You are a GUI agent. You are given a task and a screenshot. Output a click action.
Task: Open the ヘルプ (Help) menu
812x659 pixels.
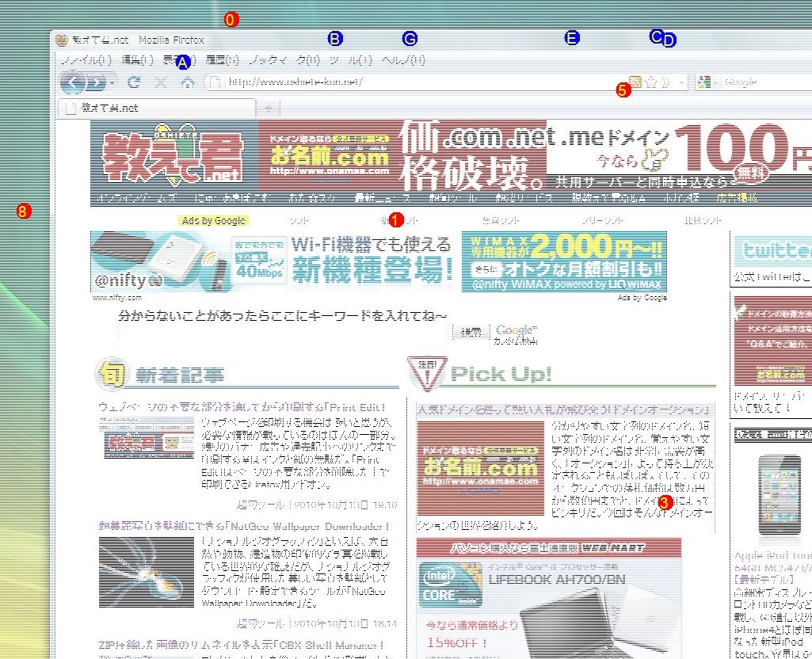pyautogui.click(x=403, y=60)
